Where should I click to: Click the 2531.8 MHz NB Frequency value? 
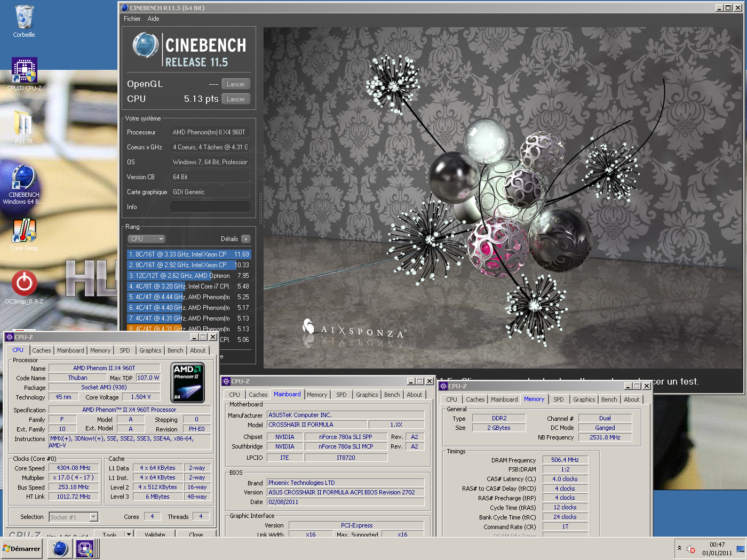(x=605, y=437)
